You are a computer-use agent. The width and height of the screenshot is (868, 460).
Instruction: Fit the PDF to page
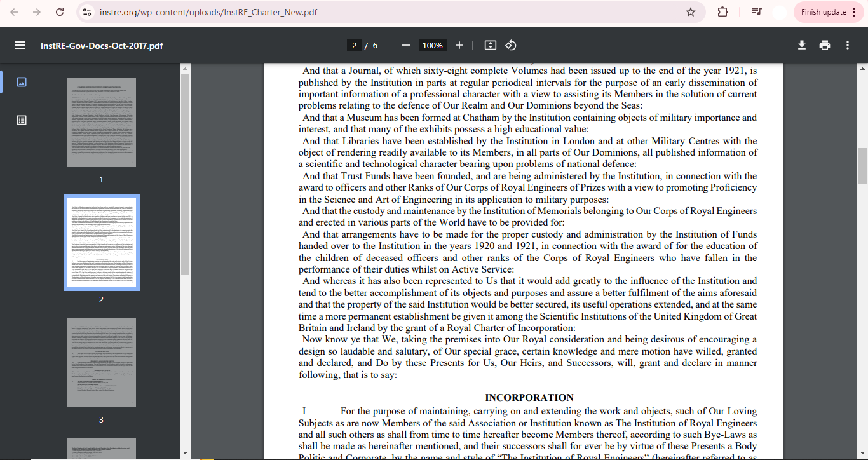pyautogui.click(x=490, y=45)
